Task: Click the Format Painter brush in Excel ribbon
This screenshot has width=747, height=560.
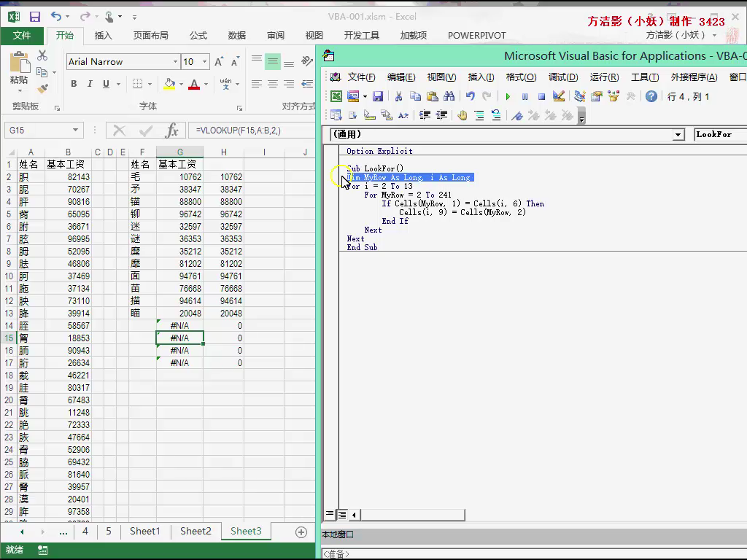Action: [43, 88]
